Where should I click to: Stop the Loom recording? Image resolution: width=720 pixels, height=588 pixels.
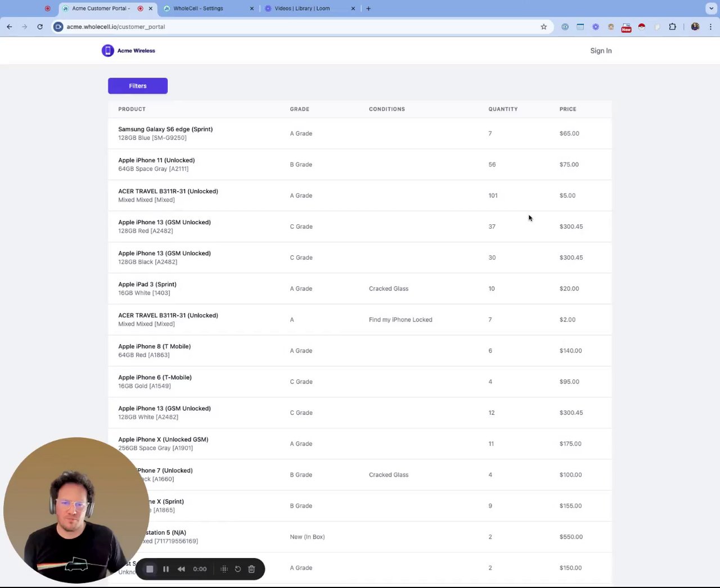click(150, 569)
